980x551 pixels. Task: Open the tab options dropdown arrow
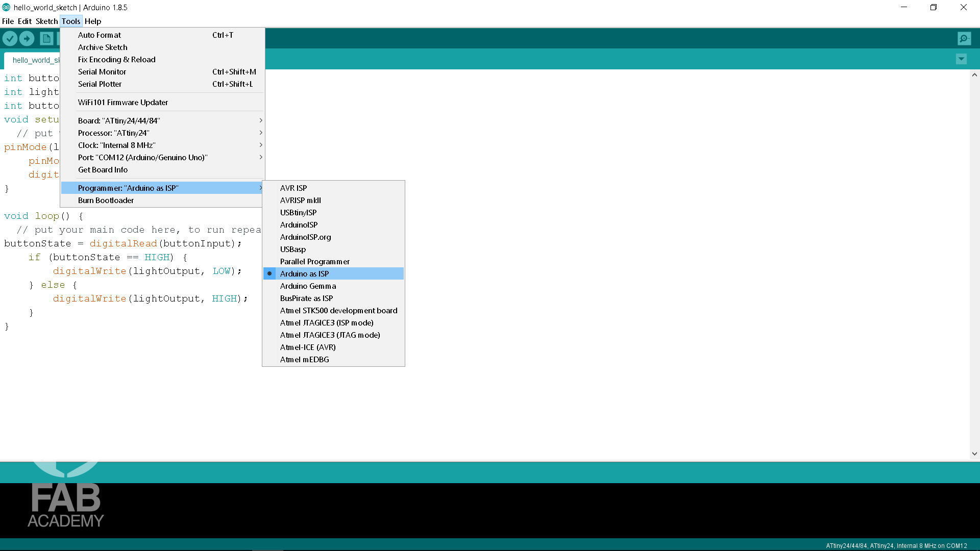pos(961,59)
